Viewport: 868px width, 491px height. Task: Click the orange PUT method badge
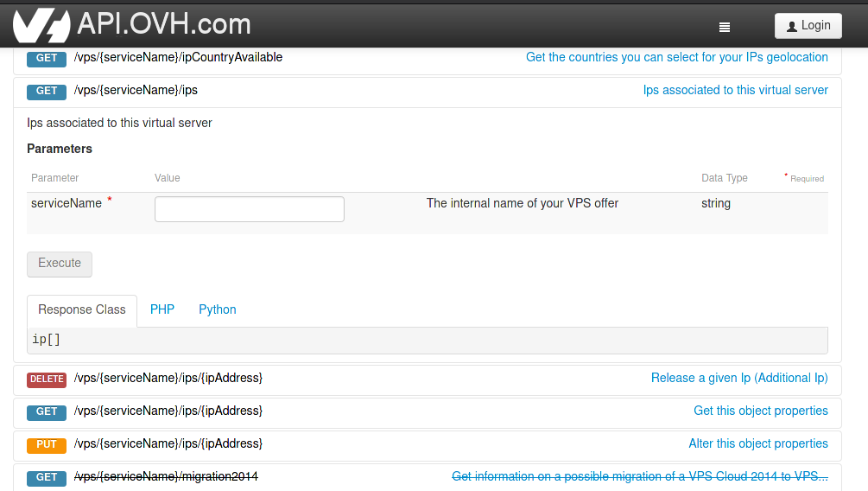(x=47, y=444)
